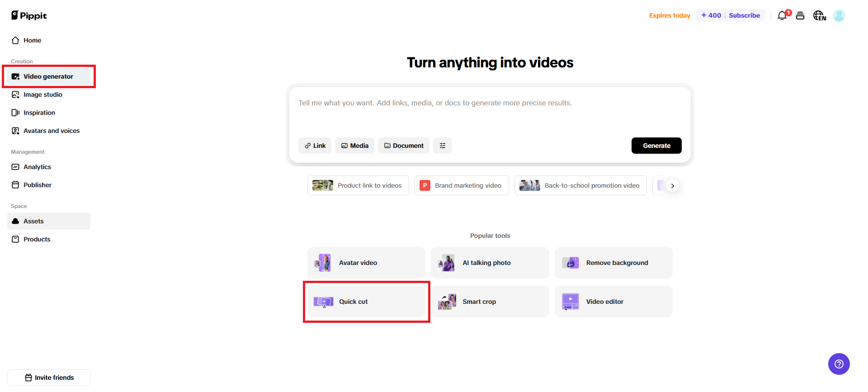Open the AI talking photo tool
Viewport: 868px width, 392px height.
[490, 263]
